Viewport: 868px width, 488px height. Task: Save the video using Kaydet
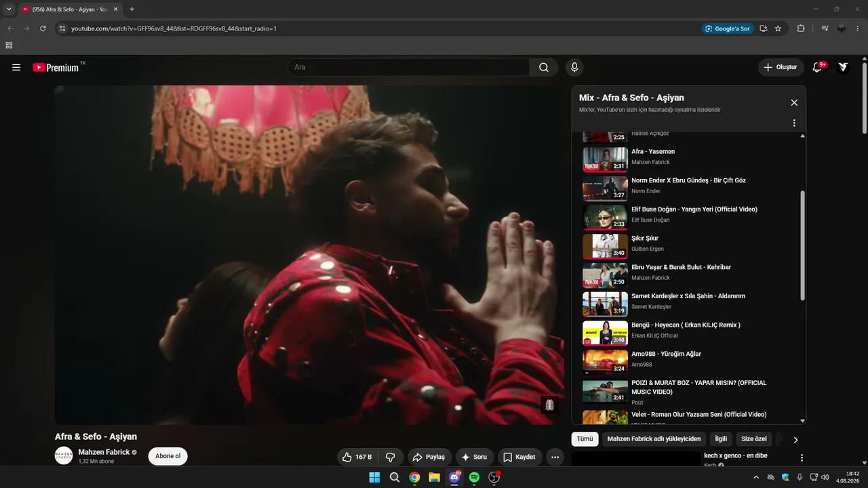pos(520,457)
